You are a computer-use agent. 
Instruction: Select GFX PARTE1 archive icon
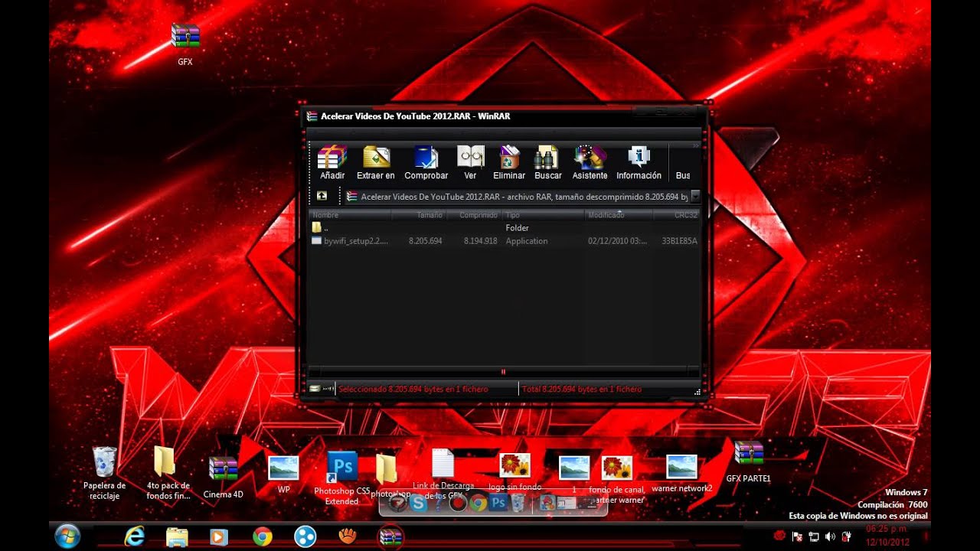[x=748, y=462]
